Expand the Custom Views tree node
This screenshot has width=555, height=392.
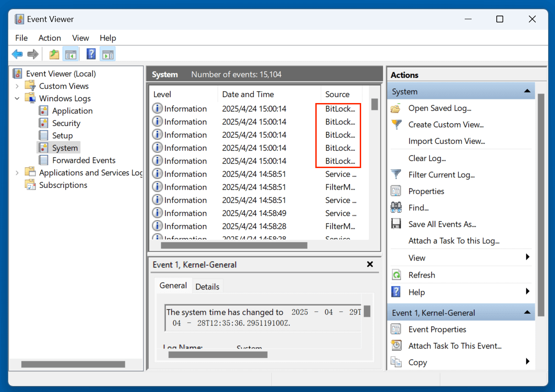click(x=17, y=86)
